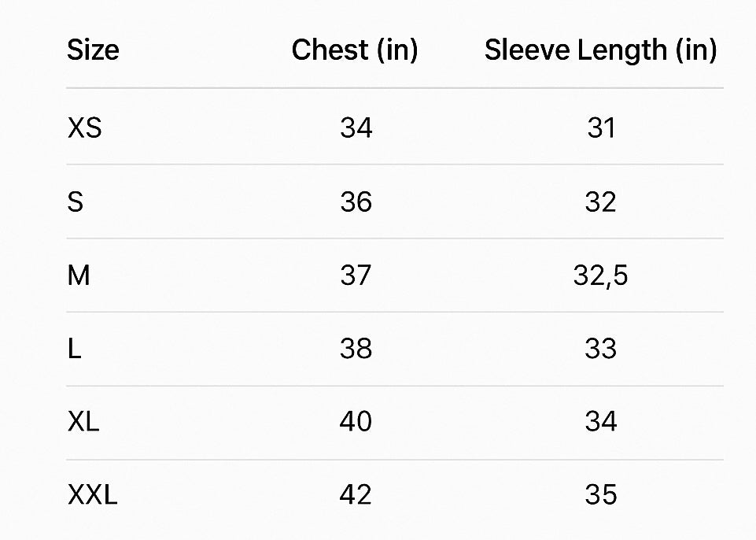The height and width of the screenshot is (540, 756).
Task: Click chest value 34 for XS
Action: (356, 128)
